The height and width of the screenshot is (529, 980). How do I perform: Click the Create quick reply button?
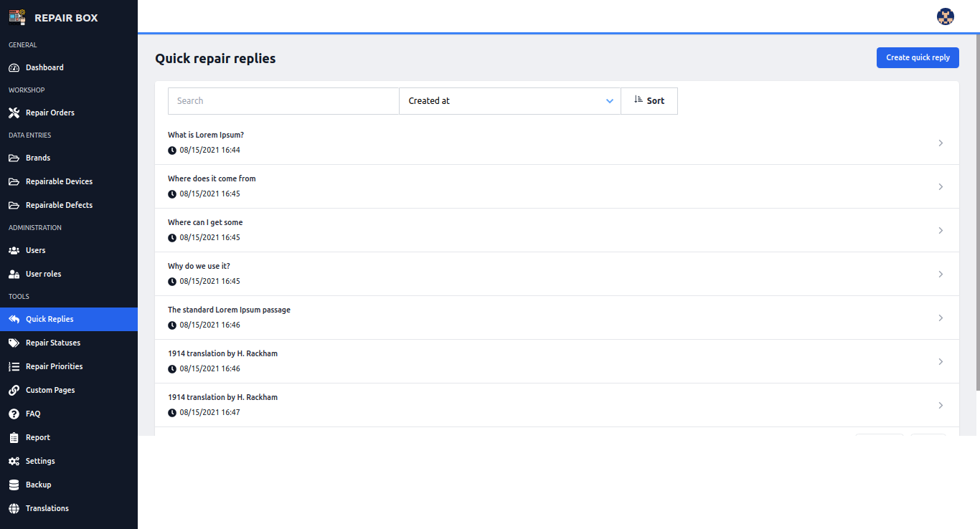pyautogui.click(x=918, y=58)
